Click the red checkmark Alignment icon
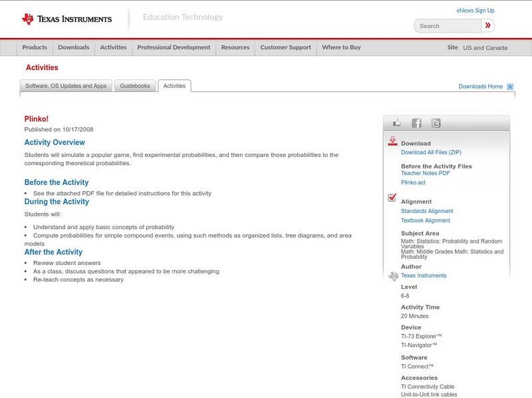The height and width of the screenshot is (398, 532). (392, 198)
